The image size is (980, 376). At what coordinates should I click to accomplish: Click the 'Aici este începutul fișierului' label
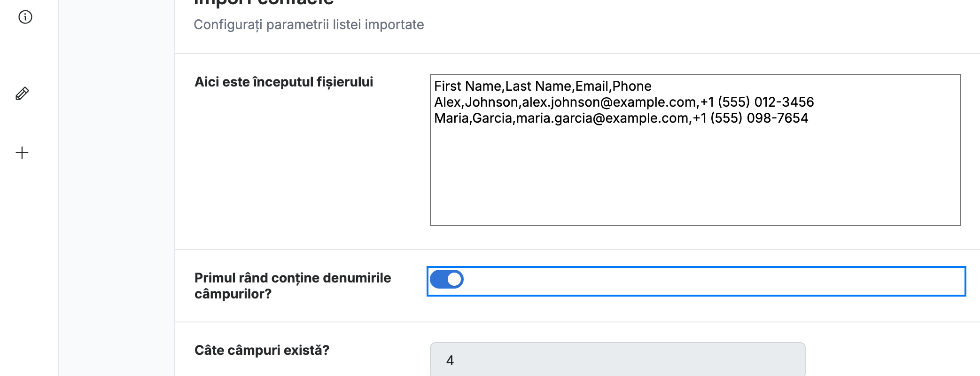(x=284, y=82)
